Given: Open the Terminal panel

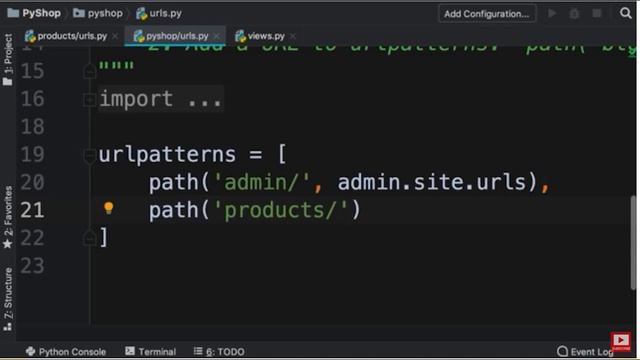Looking at the screenshot, I should tap(151, 351).
